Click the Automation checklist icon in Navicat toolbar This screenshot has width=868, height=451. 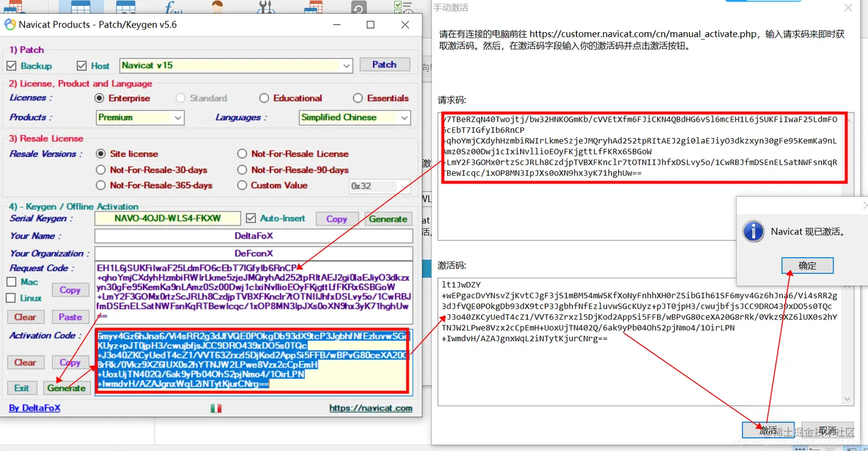[404, 7]
